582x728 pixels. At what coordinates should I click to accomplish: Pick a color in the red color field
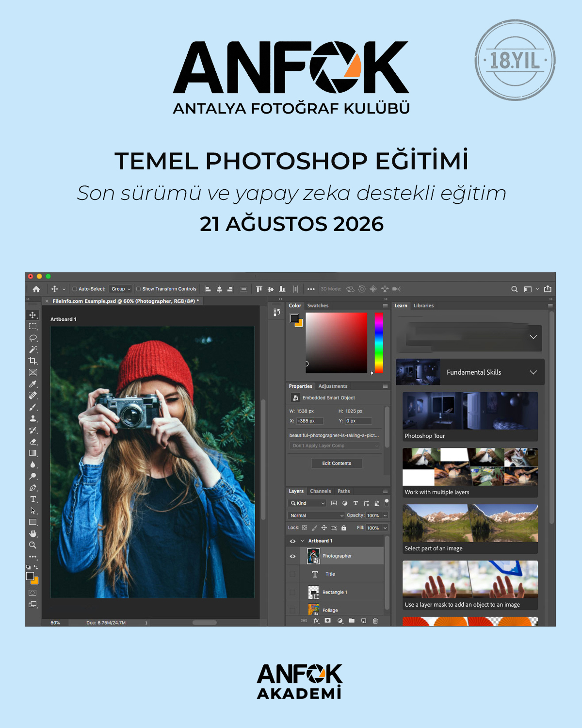(x=336, y=343)
